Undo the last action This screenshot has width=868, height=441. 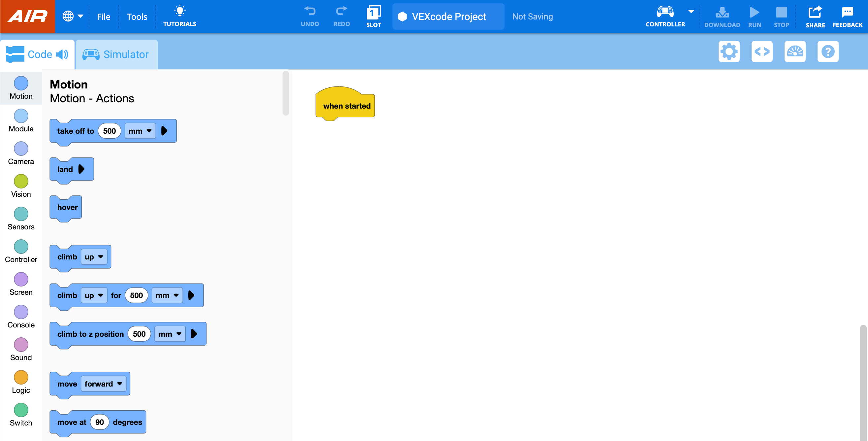click(x=310, y=16)
